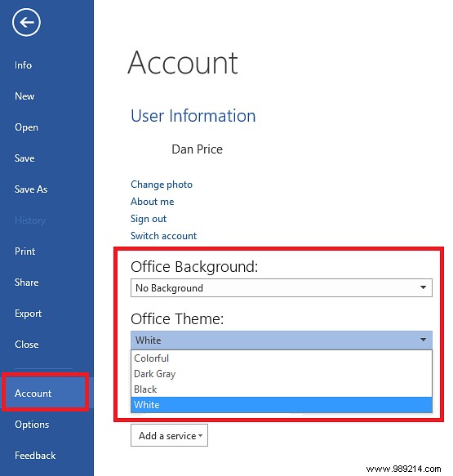Click Close in the sidebar menu
Viewport: 453px width, 476px height.
26,345
